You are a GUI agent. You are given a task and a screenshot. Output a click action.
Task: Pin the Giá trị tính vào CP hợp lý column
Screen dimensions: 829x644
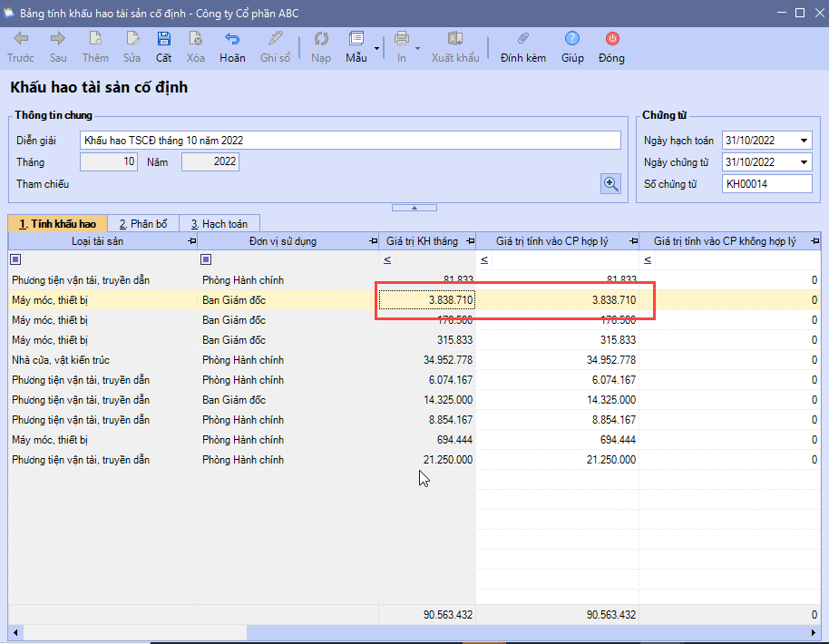633,241
